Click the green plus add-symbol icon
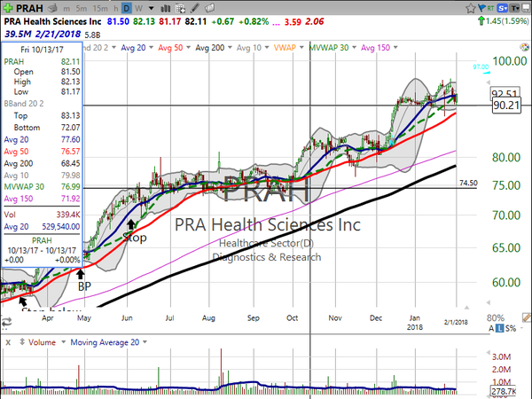 (x=7, y=8)
